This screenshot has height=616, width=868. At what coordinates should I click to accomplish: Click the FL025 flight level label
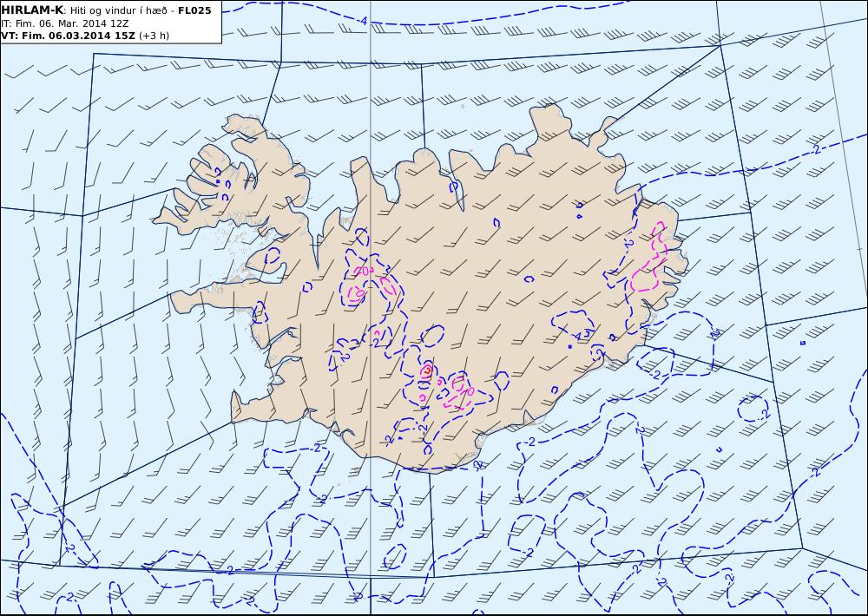pyautogui.click(x=194, y=10)
